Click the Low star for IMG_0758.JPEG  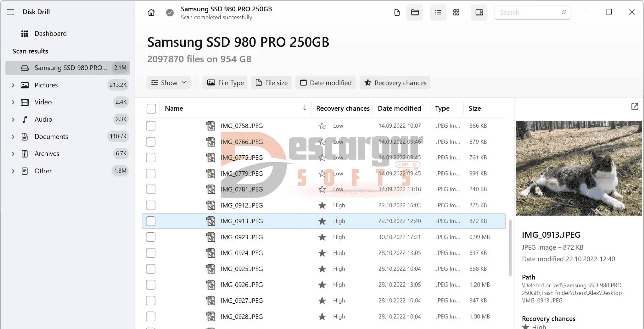click(x=322, y=126)
